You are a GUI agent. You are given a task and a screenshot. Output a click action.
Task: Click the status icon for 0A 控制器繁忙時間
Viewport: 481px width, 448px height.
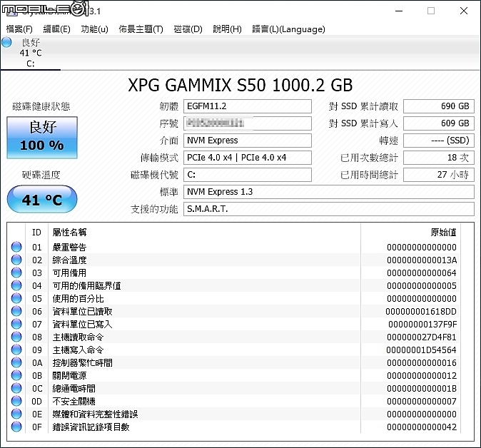(x=16, y=362)
